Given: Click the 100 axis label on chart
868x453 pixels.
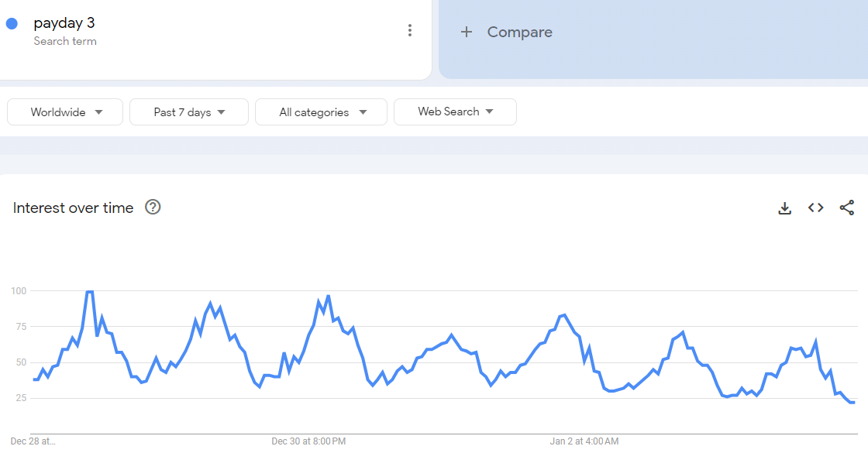Looking at the screenshot, I should tap(19, 291).
